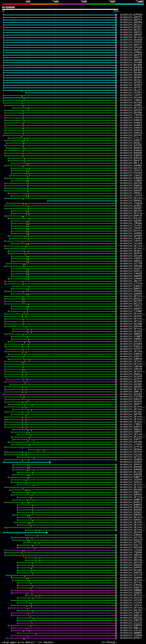Select label UniRef100_P22232
This screenshot has width=146, height=644.
coord(131,454)
